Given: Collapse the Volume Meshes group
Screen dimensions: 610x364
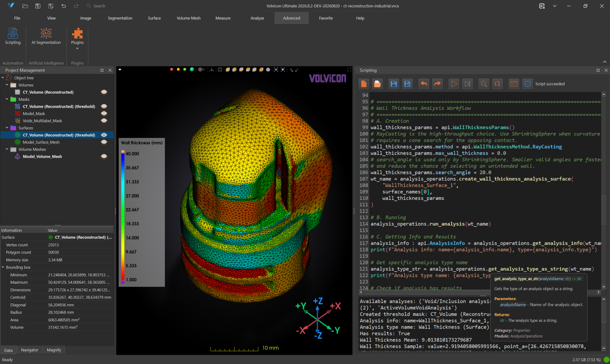Looking at the screenshot, I should 7,149.
